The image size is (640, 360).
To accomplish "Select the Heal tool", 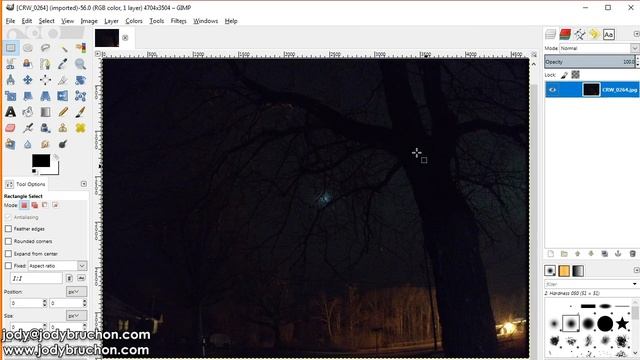I will (80, 128).
